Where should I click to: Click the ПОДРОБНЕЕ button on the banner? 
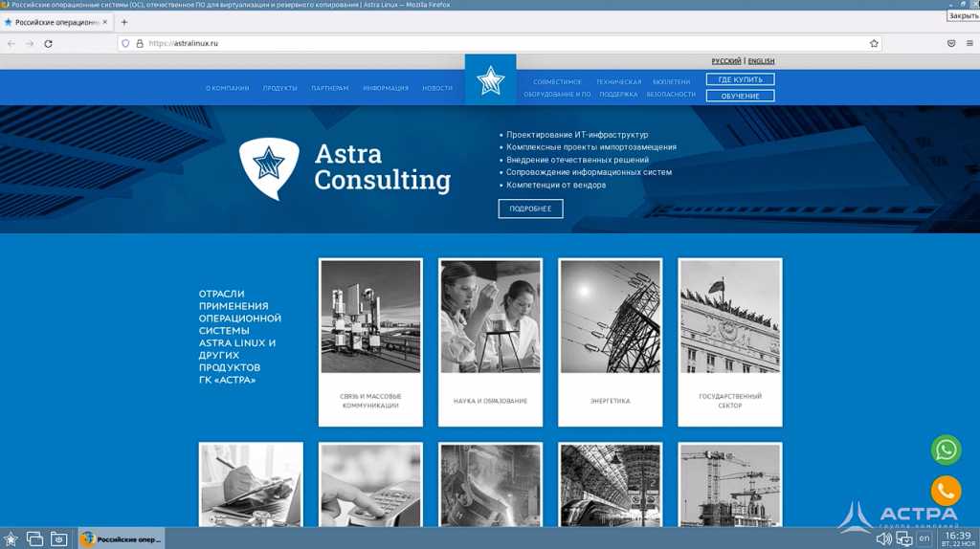click(530, 209)
